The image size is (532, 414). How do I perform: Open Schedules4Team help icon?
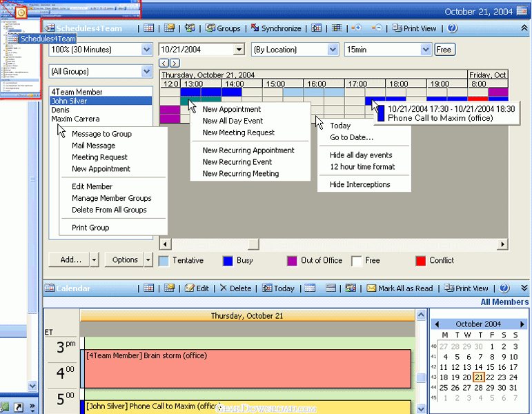453,28
